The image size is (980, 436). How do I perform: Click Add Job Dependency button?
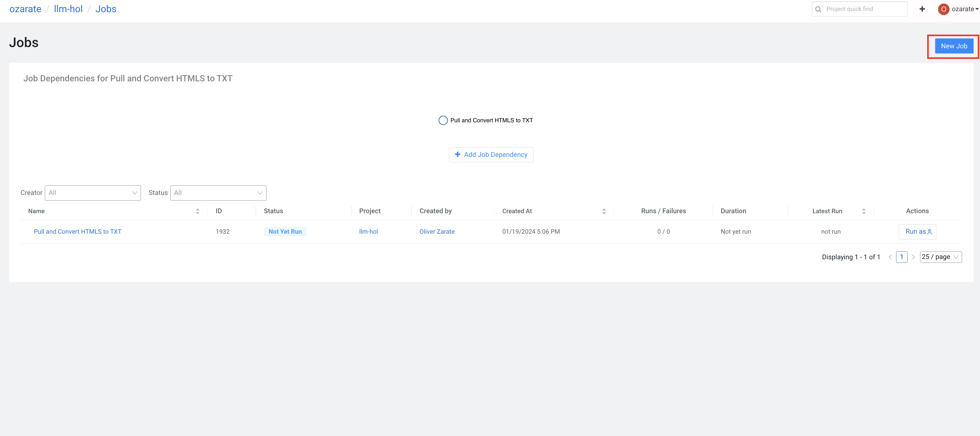(491, 155)
